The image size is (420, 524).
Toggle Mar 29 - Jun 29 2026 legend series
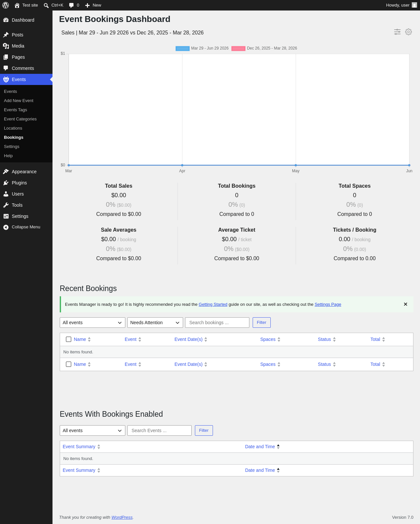[x=202, y=48]
